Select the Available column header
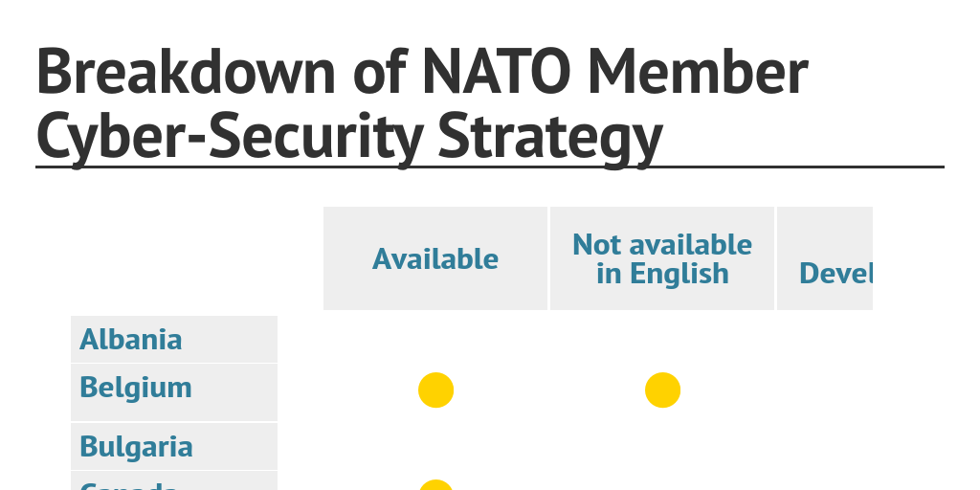 435,258
